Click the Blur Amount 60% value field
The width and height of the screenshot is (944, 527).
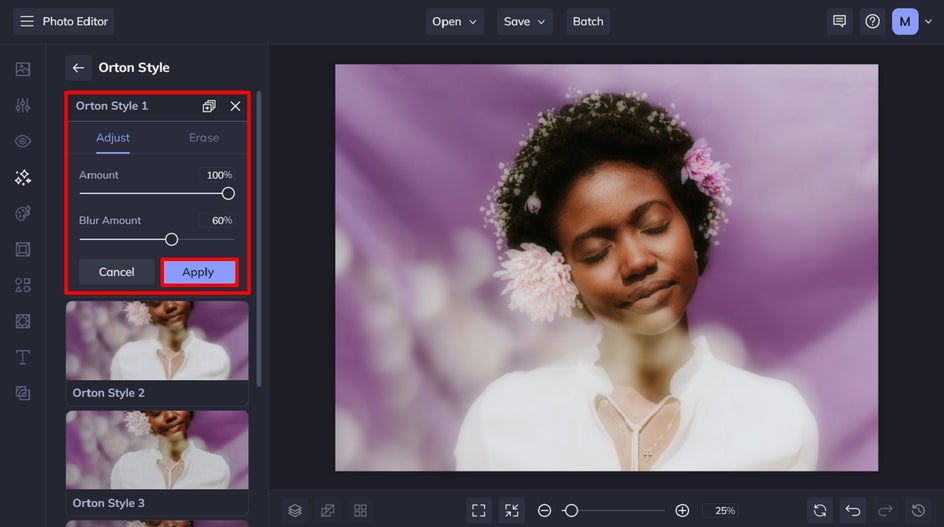(217, 220)
